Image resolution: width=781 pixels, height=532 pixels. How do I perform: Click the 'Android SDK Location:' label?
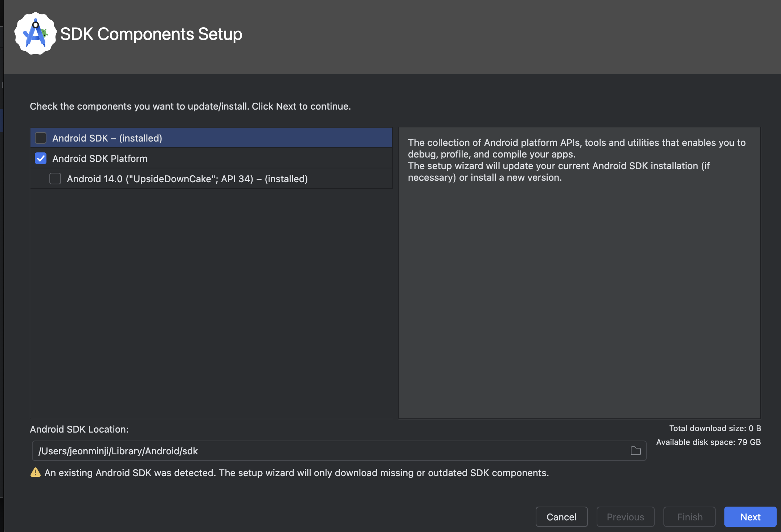[79, 429]
